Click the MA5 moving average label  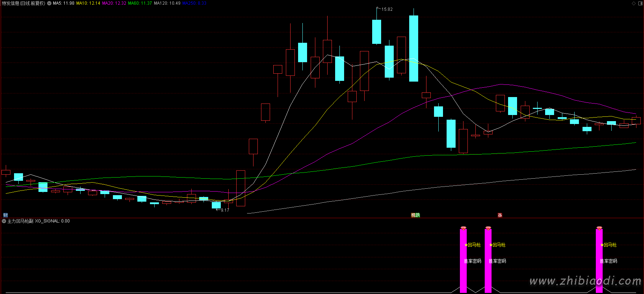click(64, 3)
